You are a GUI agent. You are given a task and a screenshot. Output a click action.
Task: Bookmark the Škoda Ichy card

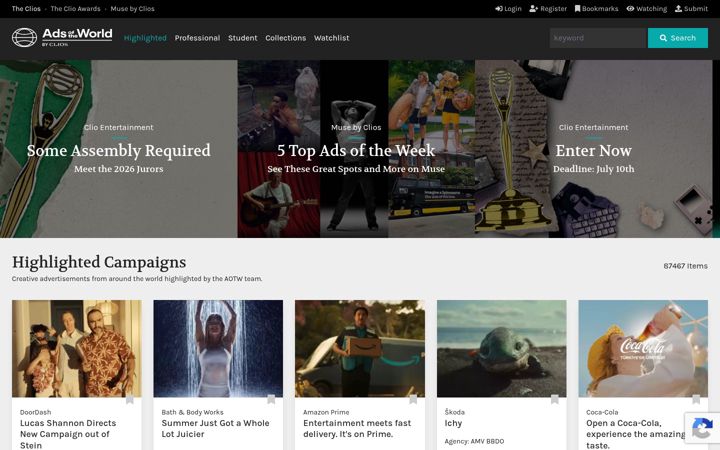554,400
